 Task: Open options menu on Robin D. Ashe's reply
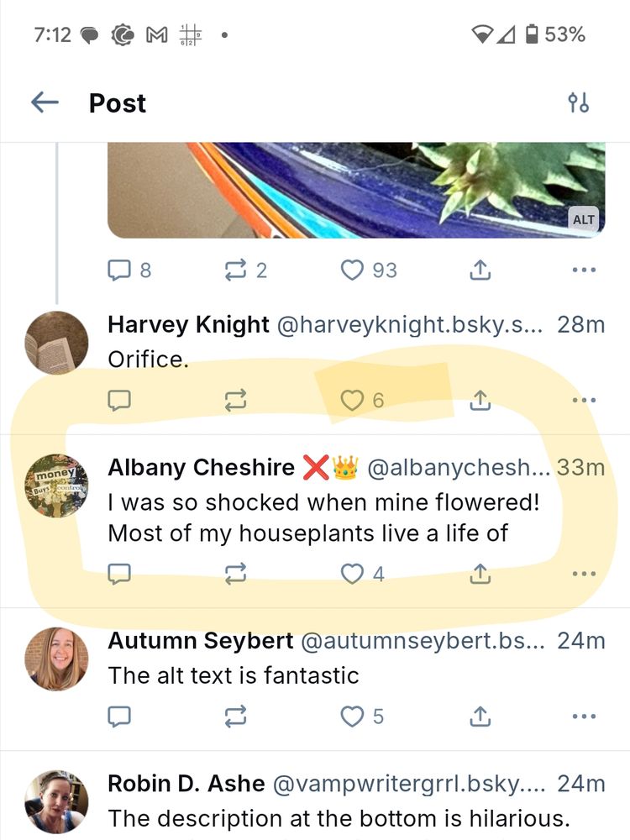(x=583, y=837)
